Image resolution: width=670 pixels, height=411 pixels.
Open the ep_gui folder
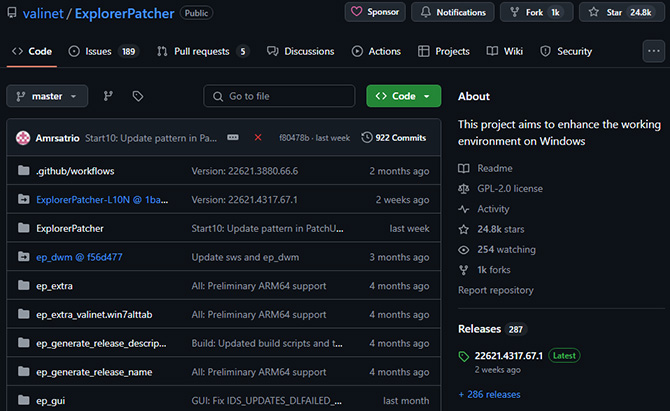coord(50,401)
